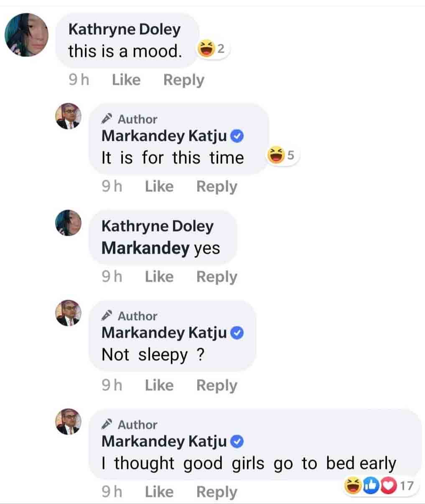Open laughing reactions on "It is for this time"

[282, 156]
